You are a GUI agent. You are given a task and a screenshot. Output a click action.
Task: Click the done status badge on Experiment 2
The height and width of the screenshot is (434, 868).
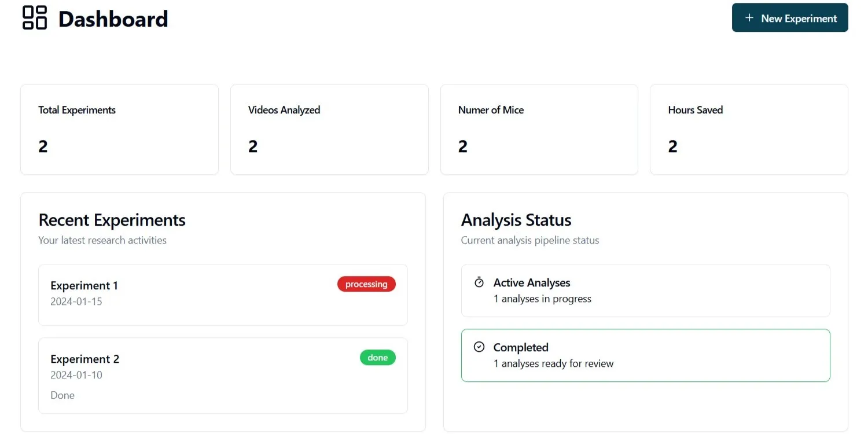377,358
